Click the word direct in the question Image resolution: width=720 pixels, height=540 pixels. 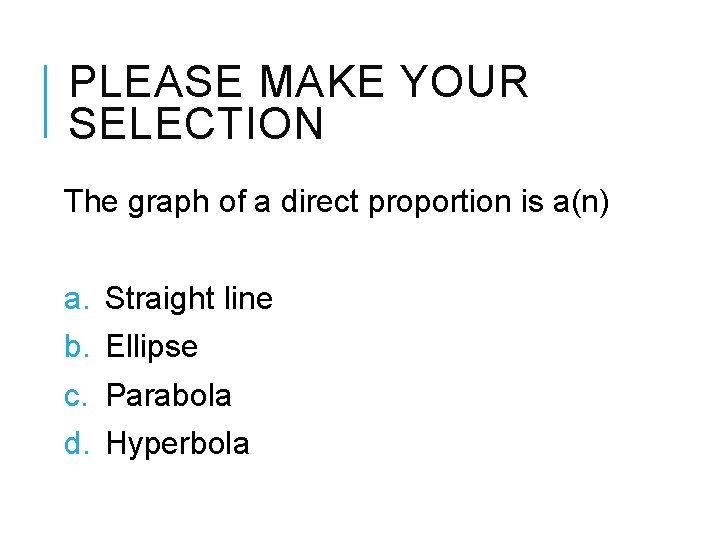[320, 202]
